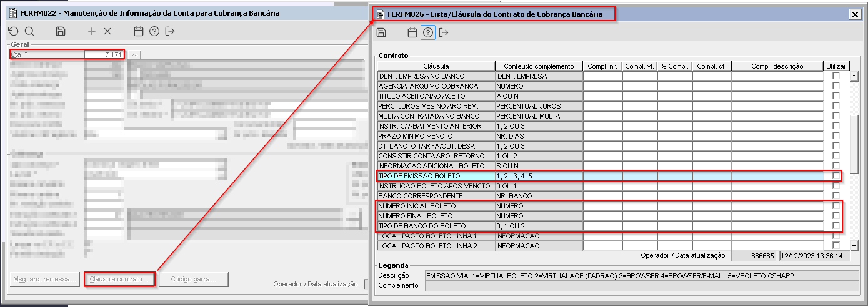Click the save diskette icon in FCRFM022 toolbar
This screenshot has width=868, height=307.
point(61,31)
